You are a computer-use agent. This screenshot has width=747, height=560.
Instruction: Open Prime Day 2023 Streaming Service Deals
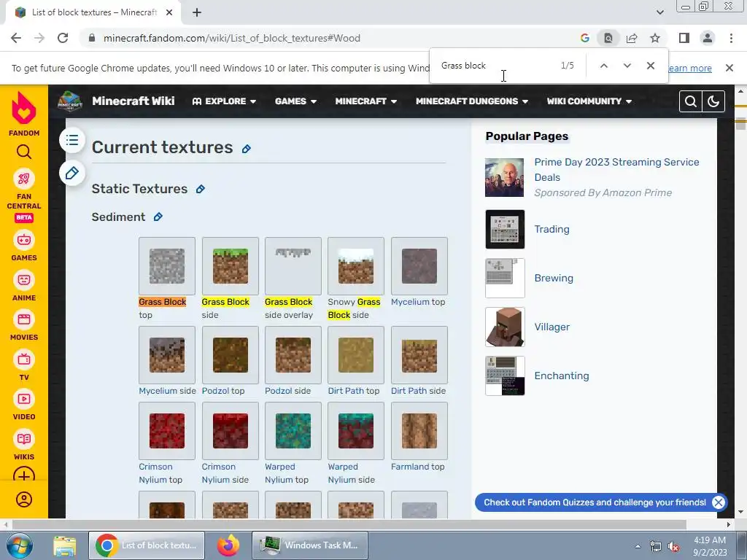(x=616, y=169)
